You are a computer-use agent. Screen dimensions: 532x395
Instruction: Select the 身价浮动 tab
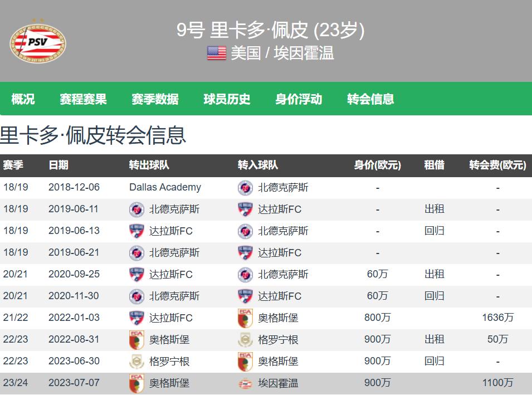(299, 99)
